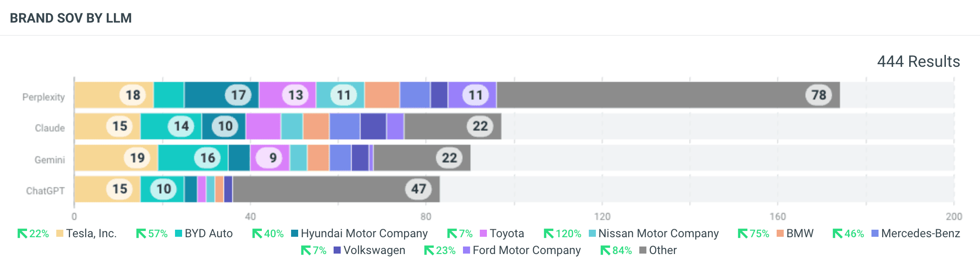Click the Tesla, Inc. legend color swatch
The height and width of the screenshot is (262, 980).
[60, 234]
